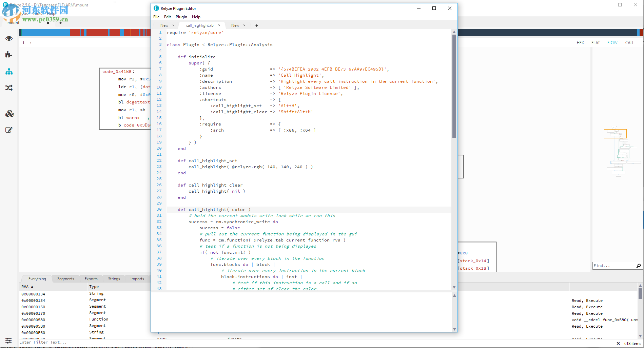Open the plugin editor pencil icon
Image resolution: width=644 pixels, height=348 pixels.
click(9, 130)
